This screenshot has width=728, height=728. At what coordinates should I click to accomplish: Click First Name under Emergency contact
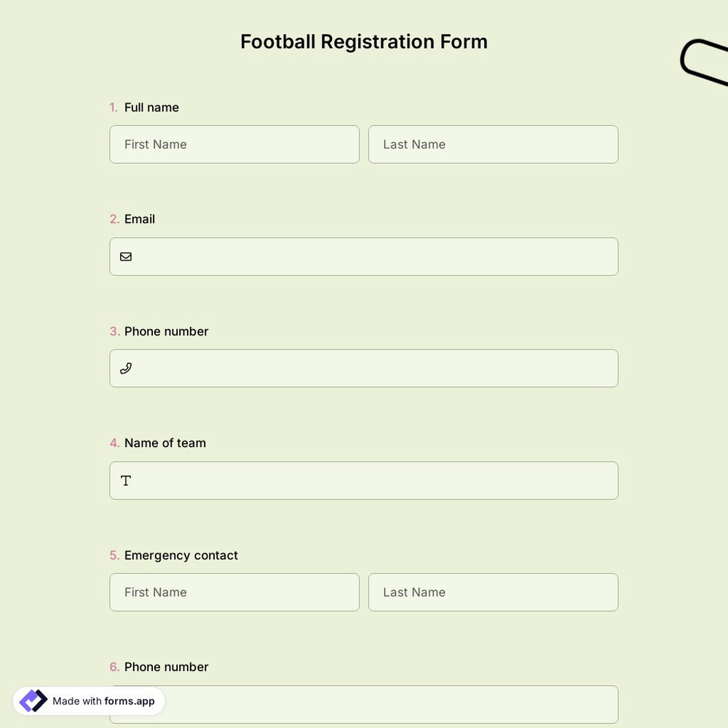tap(234, 592)
